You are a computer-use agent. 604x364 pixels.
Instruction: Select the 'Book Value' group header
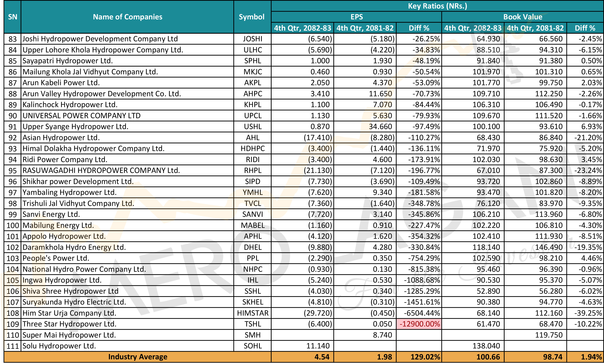[523, 17]
